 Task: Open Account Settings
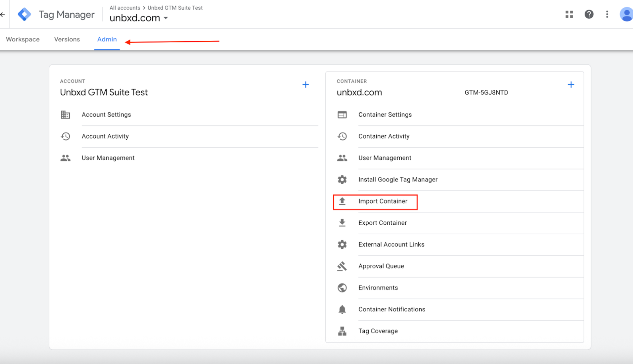pos(106,114)
